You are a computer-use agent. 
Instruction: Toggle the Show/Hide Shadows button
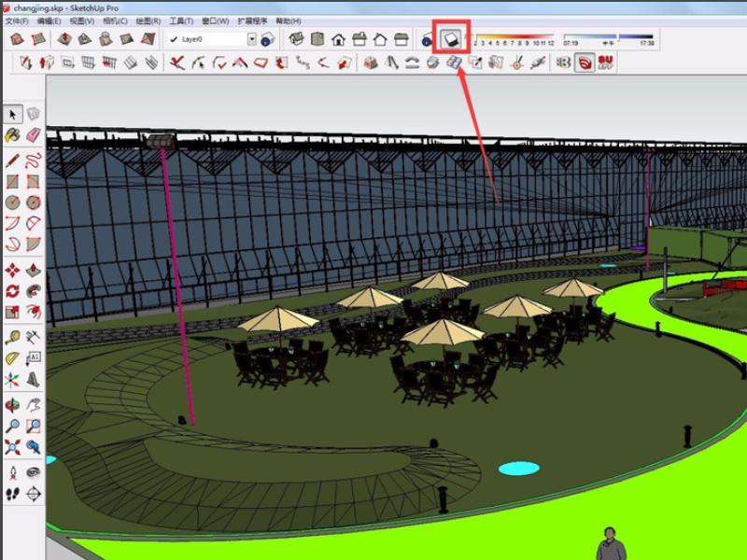pyautogui.click(x=451, y=39)
